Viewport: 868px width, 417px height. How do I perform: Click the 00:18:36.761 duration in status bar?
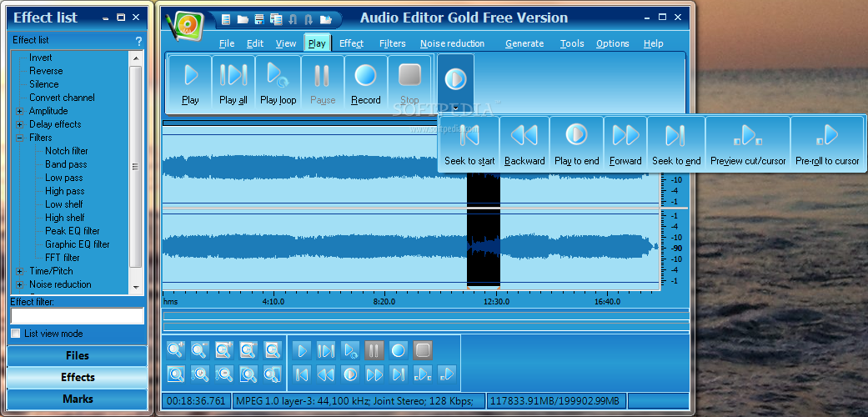[x=196, y=400]
